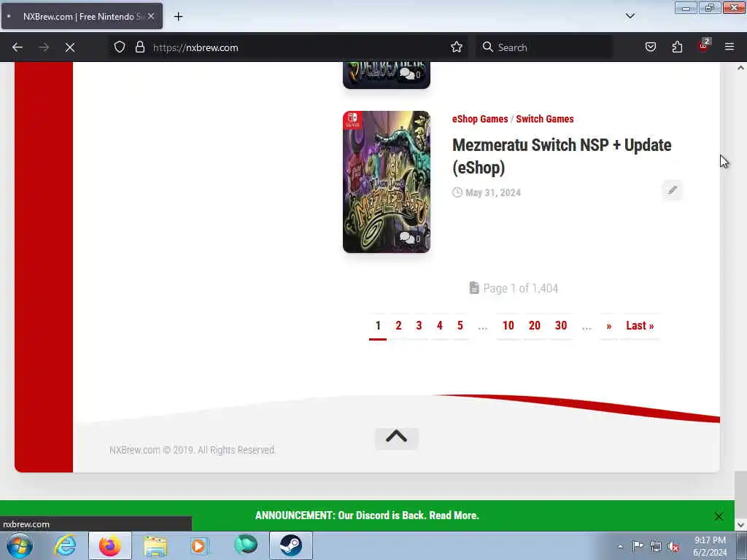The height and width of the screenshot is (560, 747).
Task: View site security lock information
Action: click(x=139, y=47)
